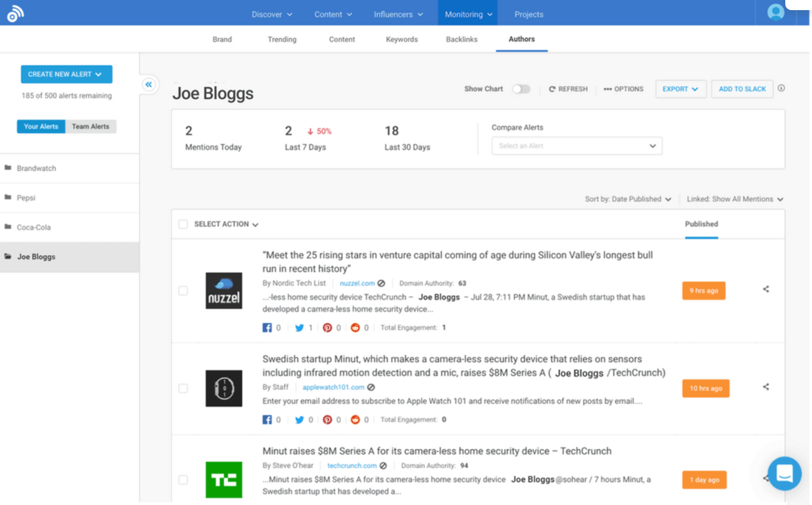Switch to the Trending tab
Viewport: 812px width, 505px height.
[282, 39]
